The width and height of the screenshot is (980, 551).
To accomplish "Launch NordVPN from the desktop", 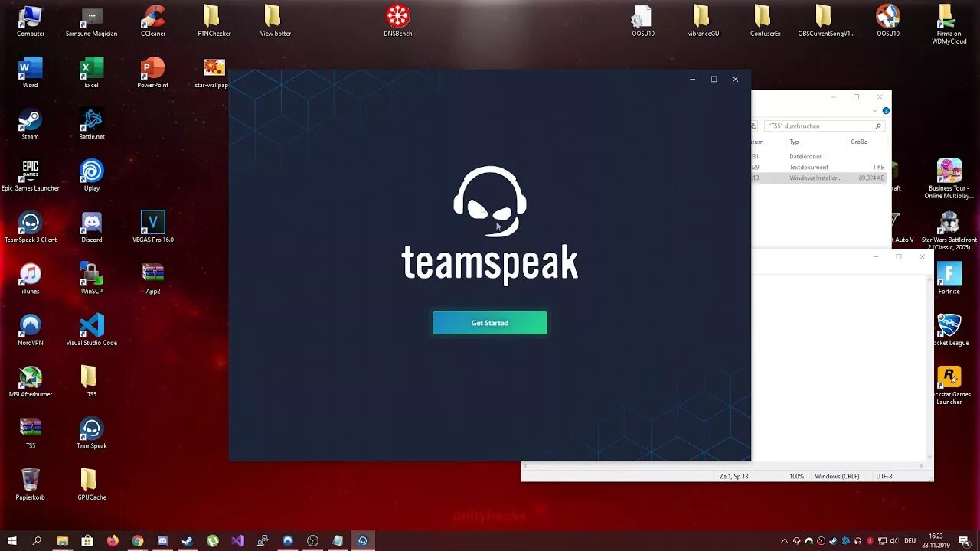I will [30, 330].
